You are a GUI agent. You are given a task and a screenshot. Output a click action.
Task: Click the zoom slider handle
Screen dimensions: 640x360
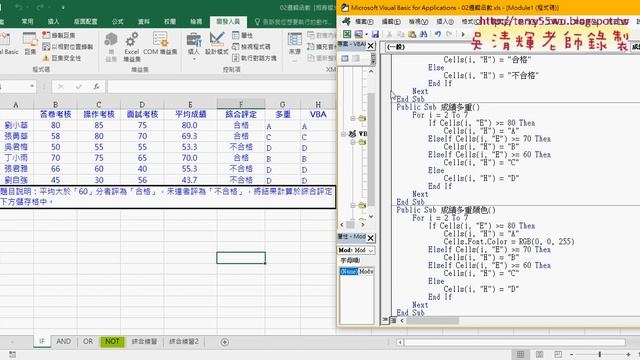[600, 354]
